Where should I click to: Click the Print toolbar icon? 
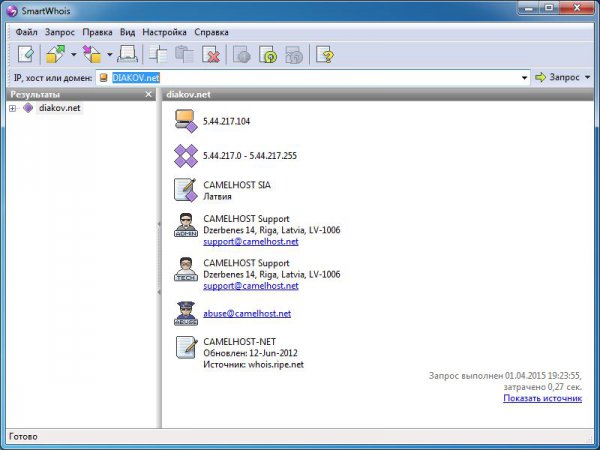tap(127, 54)
